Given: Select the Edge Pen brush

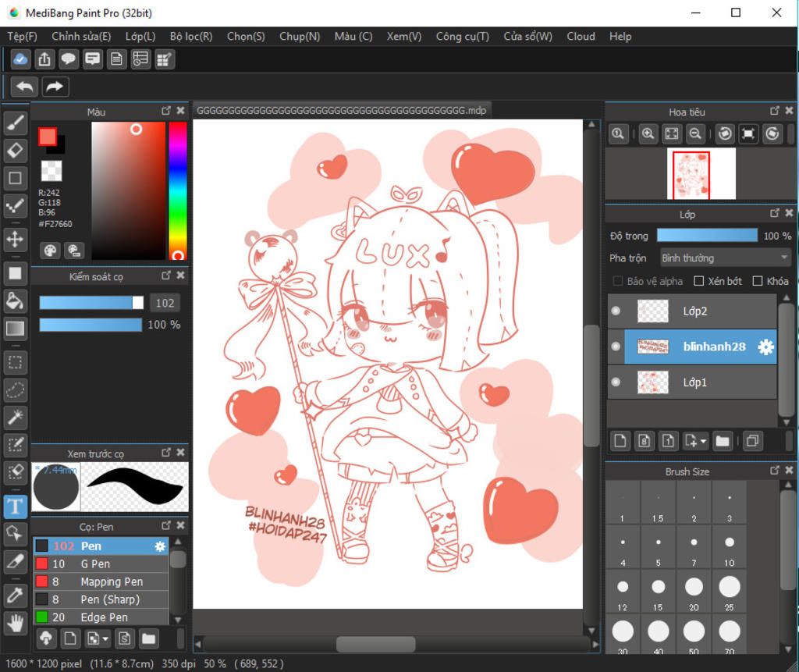Looking at the screenshot, I should 101,617.
